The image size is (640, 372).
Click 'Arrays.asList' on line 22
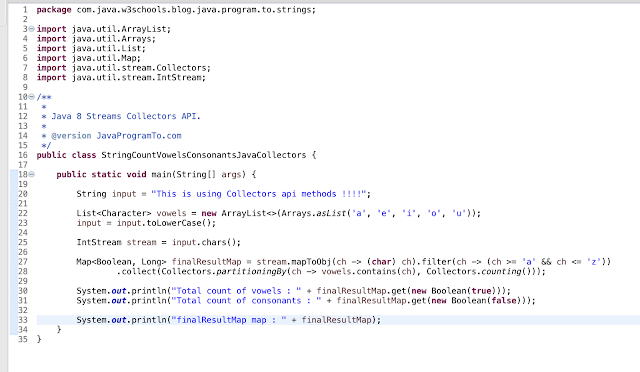(x=313, y=214)
